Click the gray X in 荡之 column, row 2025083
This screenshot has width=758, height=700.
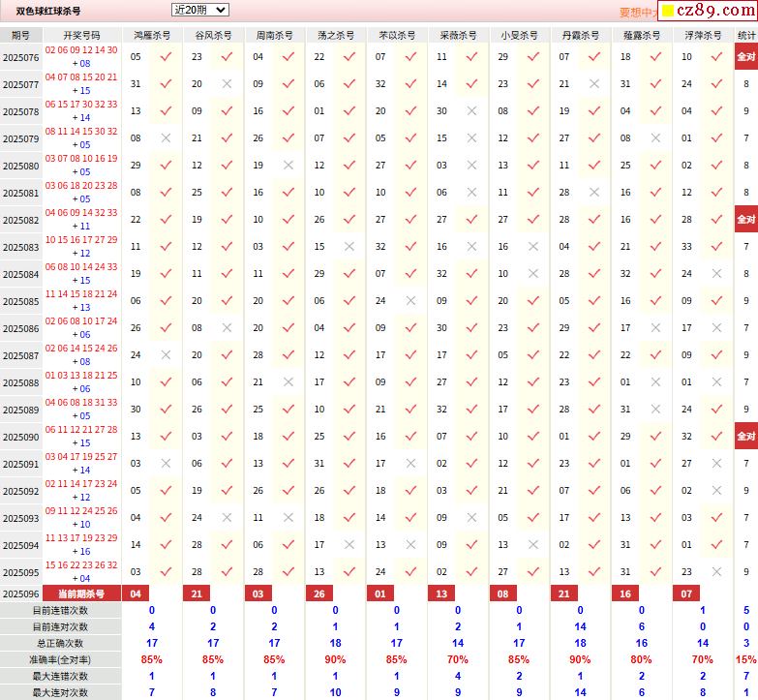tap(349, 247)
